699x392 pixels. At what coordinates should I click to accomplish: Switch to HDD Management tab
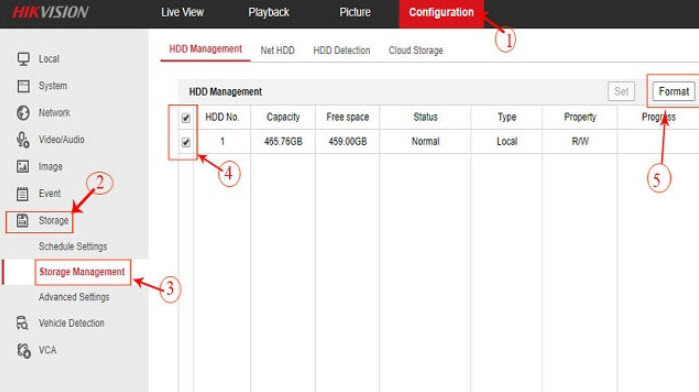pyautogui.click(x=206, y=49)
